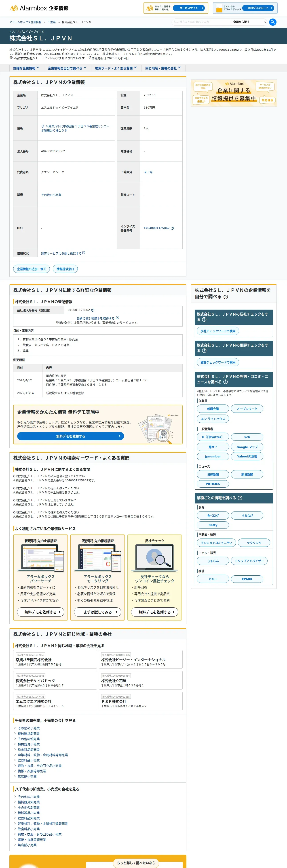
Task: Open the 爆サイ search button
Action: point(213,447)
